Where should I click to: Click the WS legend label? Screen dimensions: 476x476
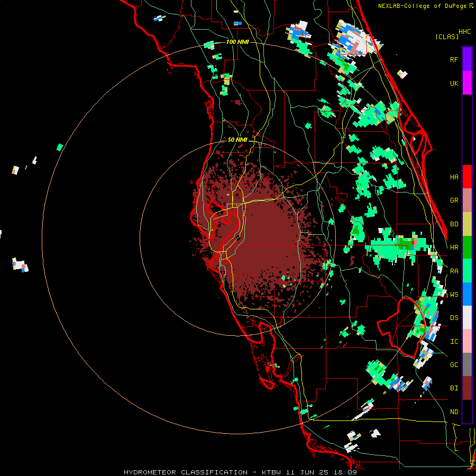454,295
